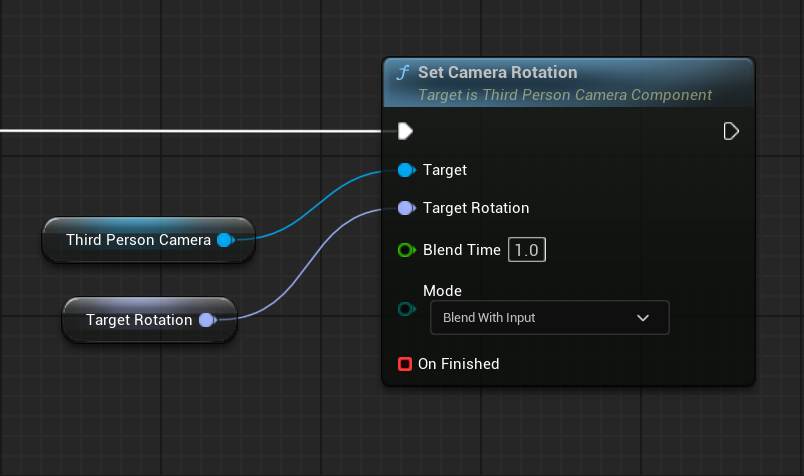Click the hollow output execution pin
This screenshot has height=476, width=804.
tap(731, 131)
